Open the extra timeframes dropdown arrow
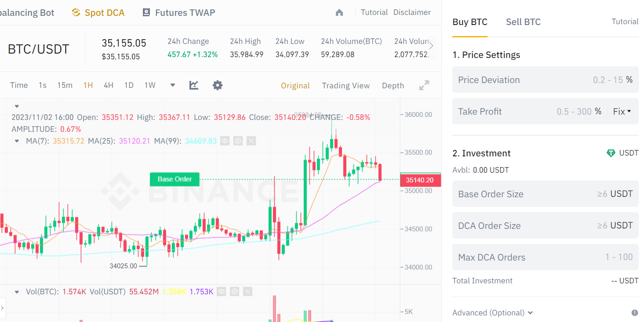 click(x=172, y=85)
